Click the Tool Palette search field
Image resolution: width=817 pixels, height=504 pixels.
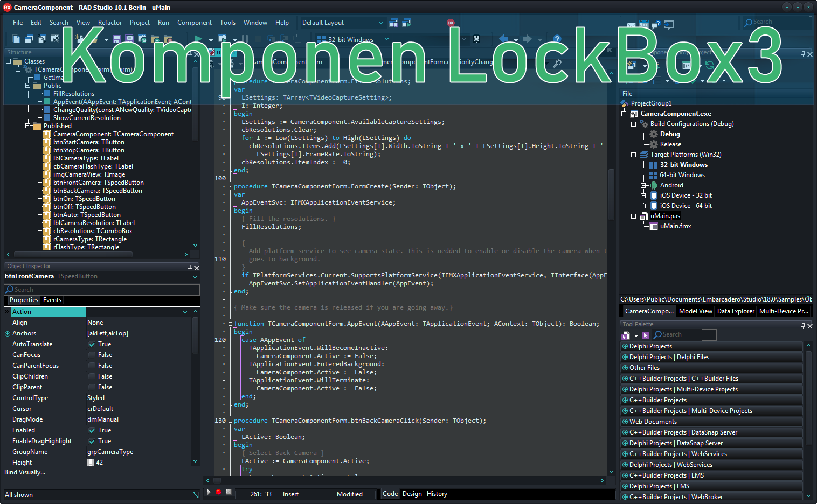point(684,335)
